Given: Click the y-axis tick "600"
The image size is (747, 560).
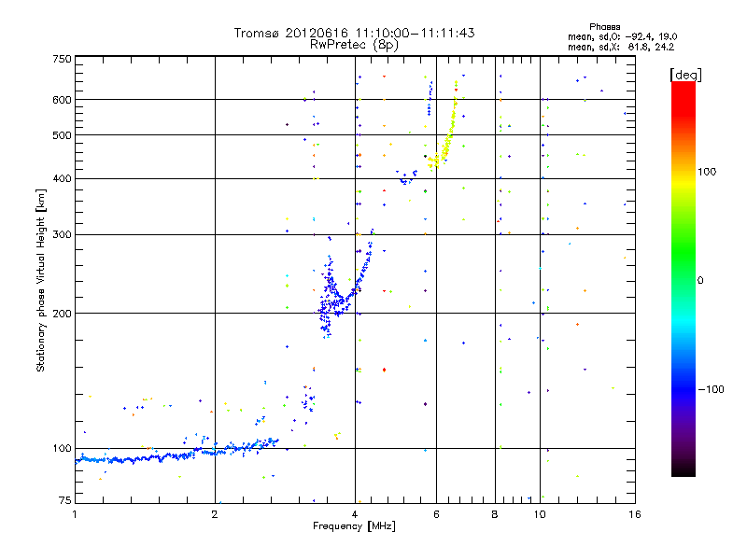Looking at the screenshot, I should [62, 100].
